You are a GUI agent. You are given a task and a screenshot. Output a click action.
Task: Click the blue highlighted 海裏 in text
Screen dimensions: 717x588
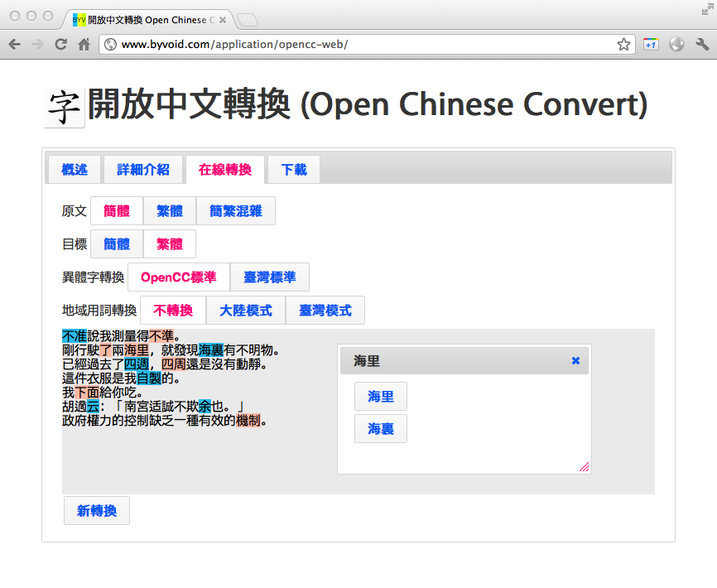(211, 350)
